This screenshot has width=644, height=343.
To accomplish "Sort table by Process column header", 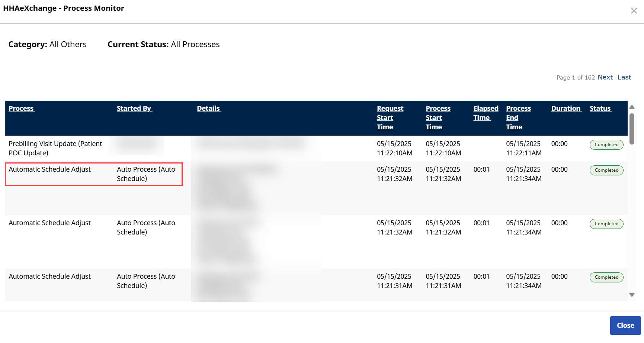I will tap(21, 109).
